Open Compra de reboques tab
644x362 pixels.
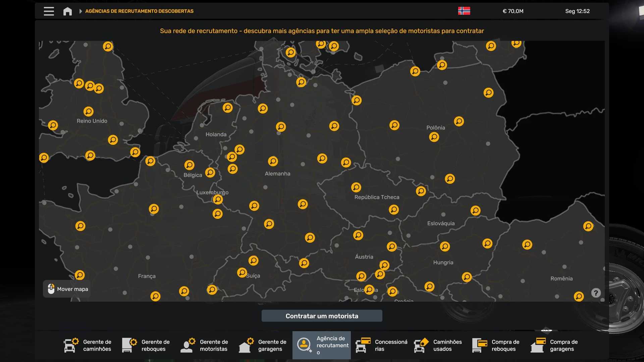pos(496,345)
